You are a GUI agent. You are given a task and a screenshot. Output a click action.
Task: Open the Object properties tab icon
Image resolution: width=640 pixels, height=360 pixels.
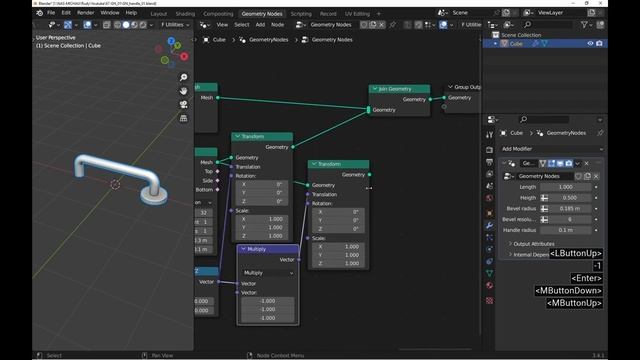pos(489,213)
